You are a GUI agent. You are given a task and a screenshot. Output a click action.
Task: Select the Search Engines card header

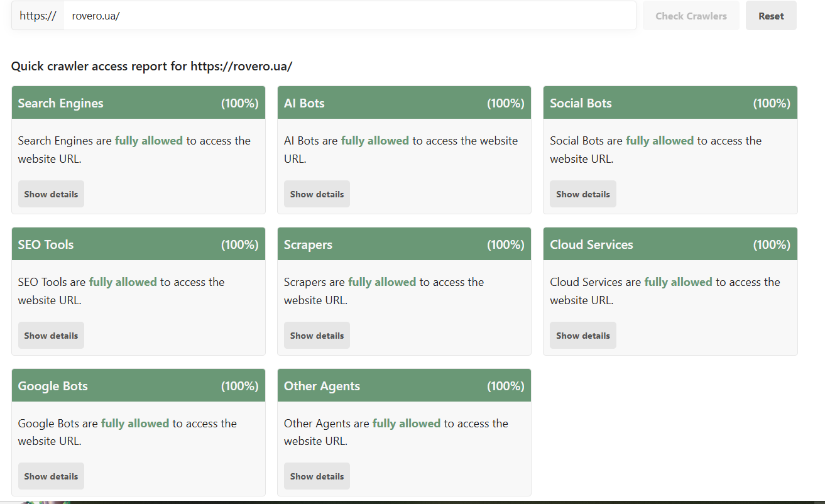click(x=138, y=103)
